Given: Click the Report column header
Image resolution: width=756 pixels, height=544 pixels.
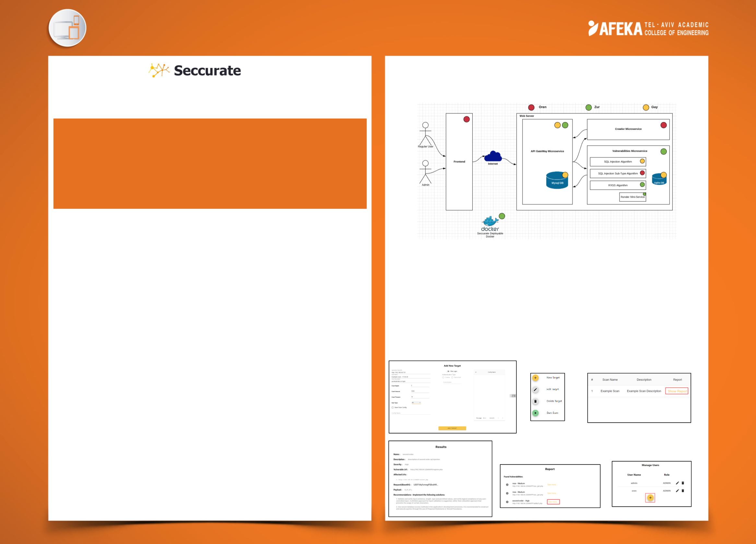Looking at the screenshot, I should 677,380.
